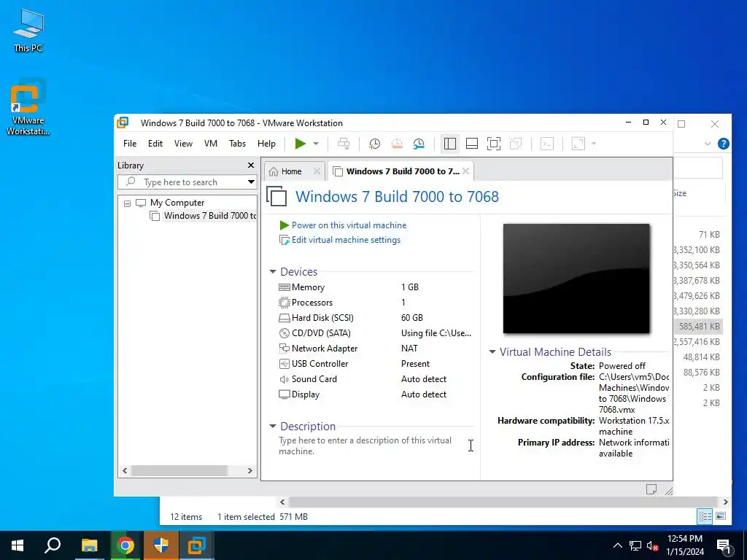Select the CD/DVD (SATA) device row
747x560 pixels.
click(376, 332)
